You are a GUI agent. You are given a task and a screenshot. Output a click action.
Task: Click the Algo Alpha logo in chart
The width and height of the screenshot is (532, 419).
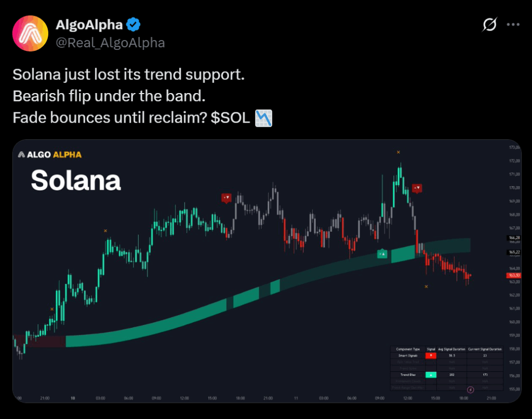[x=50, y=154]
